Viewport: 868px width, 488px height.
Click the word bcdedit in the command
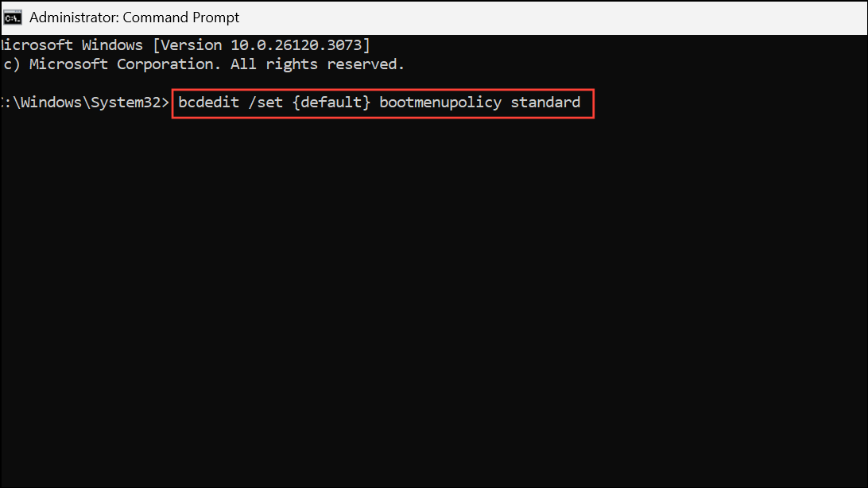[x=208, y=102]
